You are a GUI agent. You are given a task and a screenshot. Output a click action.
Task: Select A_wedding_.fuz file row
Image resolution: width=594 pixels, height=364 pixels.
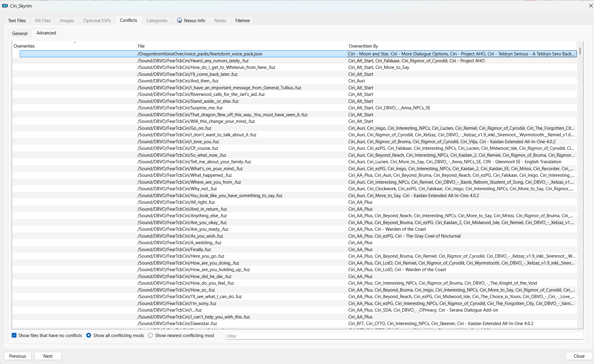(x=294, y=243)
